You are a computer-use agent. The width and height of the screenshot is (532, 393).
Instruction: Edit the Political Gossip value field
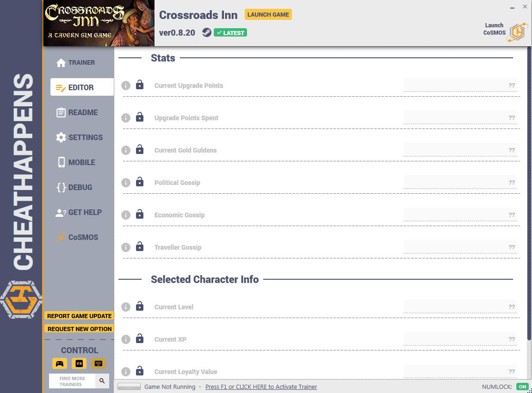point(460,183)
